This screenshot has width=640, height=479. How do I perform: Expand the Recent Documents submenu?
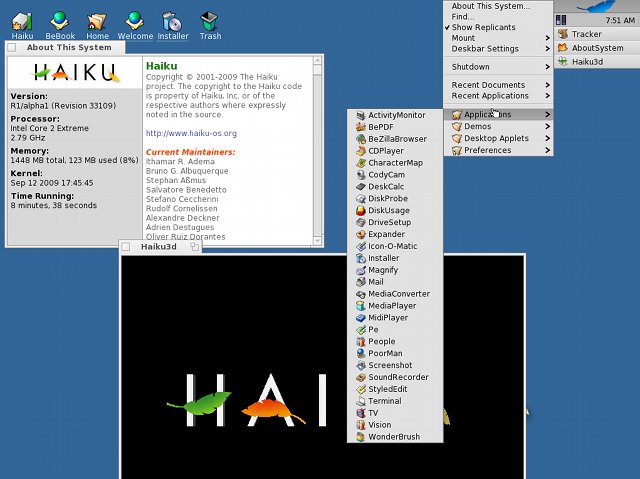point(498,85)
